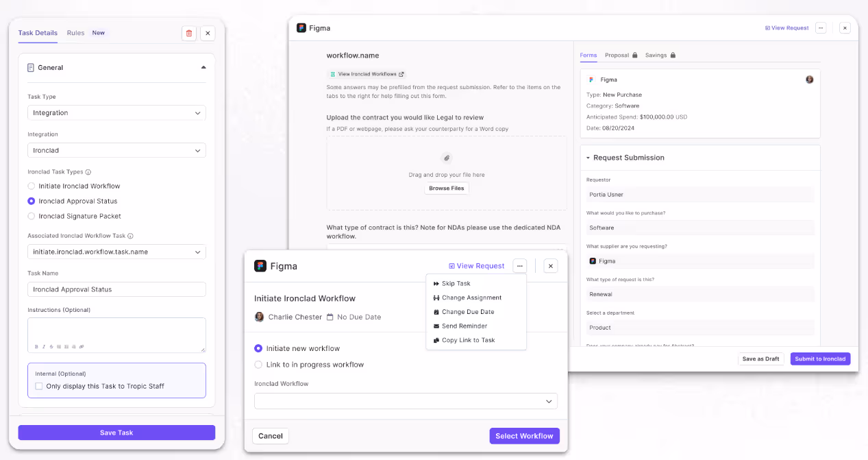The width and height of the screenshot is (868, 460).
Task: Click info icon beside Associated Ironclad Workflow Task
Action: 130,236
